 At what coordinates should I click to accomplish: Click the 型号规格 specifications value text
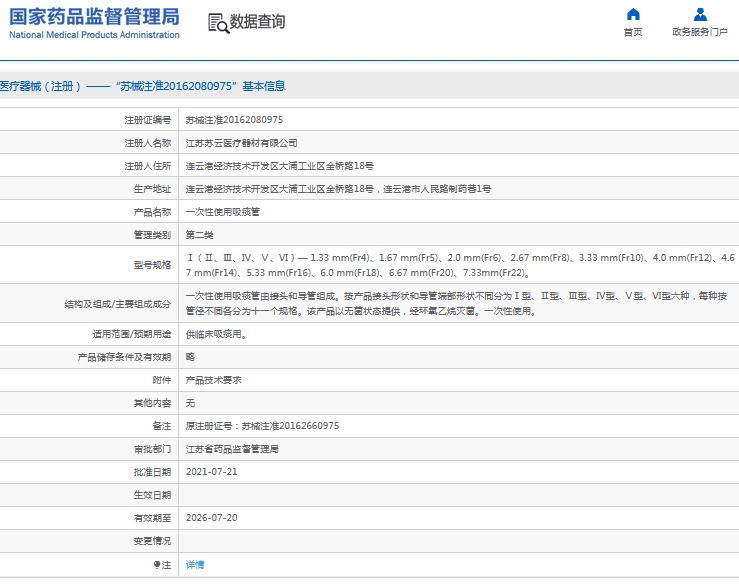460,265
